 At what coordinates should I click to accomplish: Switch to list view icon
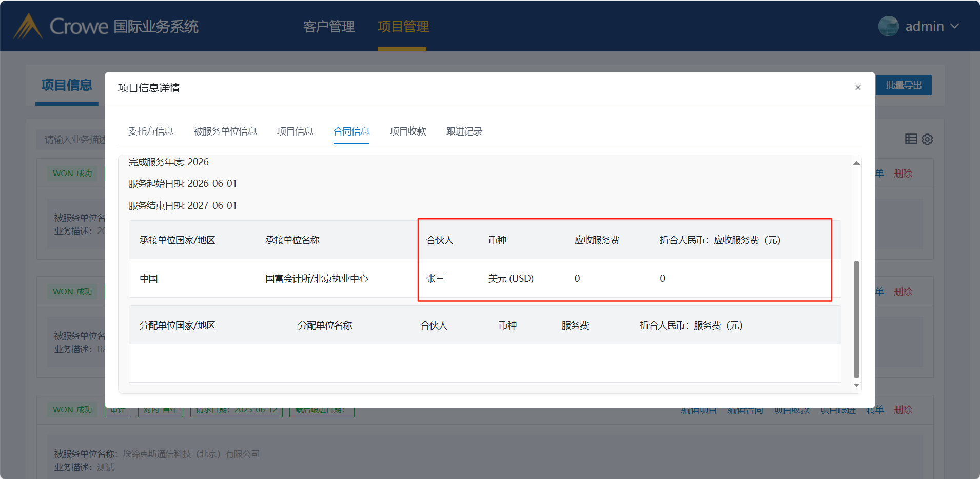(911, 139)
